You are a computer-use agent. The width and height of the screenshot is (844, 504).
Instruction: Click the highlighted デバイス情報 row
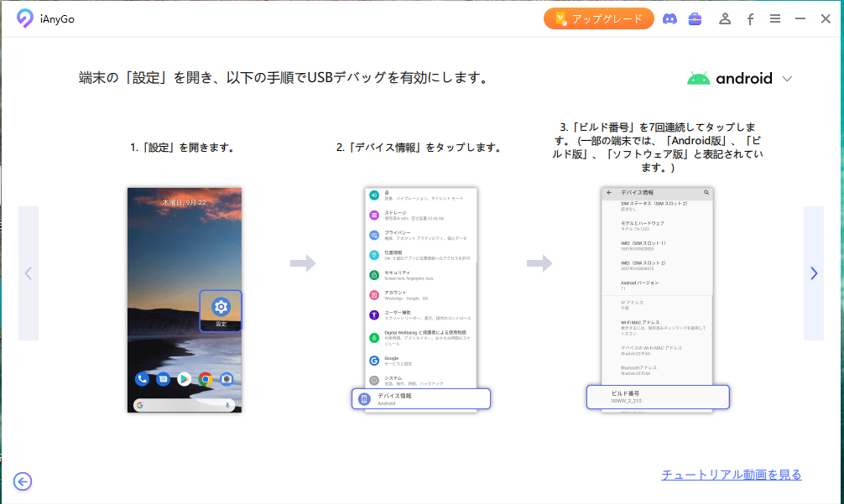(x=420, y=399)
